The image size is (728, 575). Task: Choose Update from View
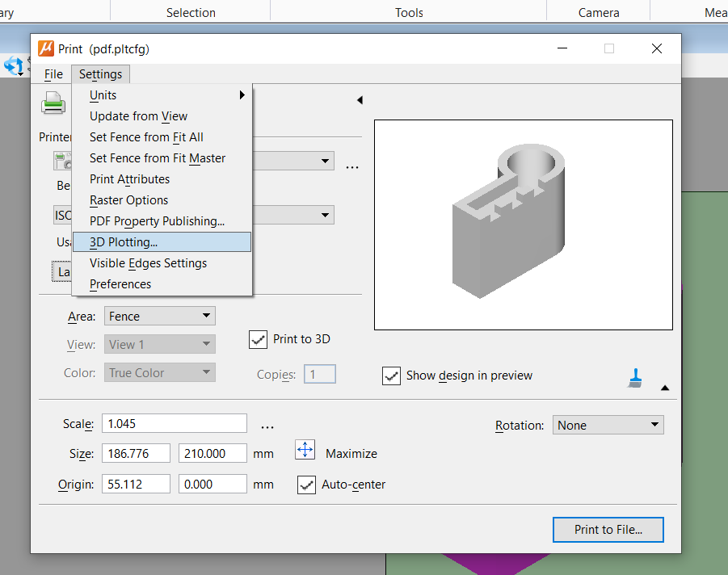pos(162,116)
